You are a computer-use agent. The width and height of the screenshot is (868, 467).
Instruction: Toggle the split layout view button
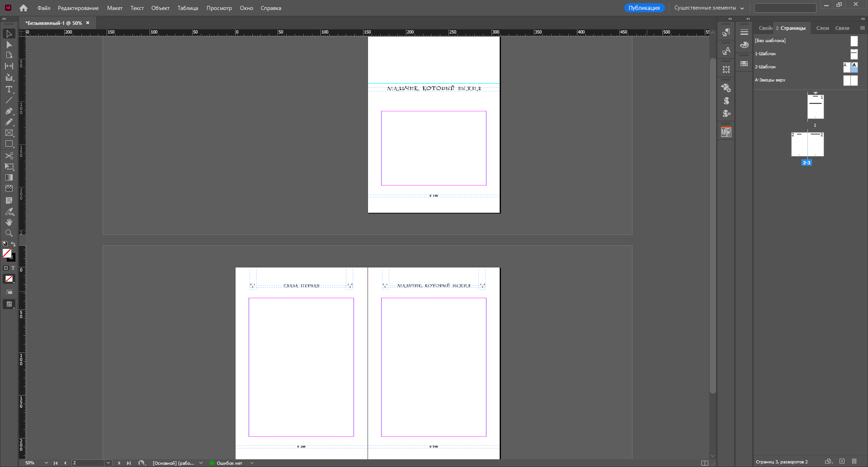point(704,463)
